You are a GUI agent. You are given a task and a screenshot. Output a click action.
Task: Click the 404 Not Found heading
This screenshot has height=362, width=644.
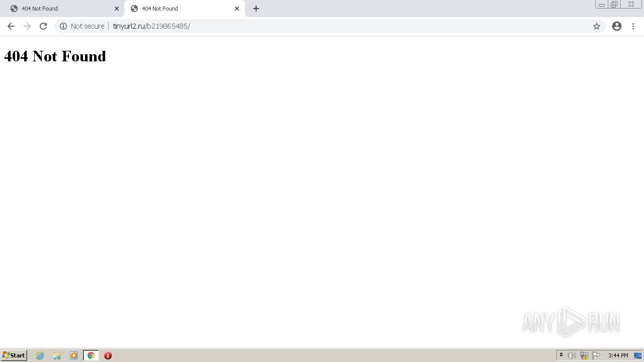tap(55, 56)
